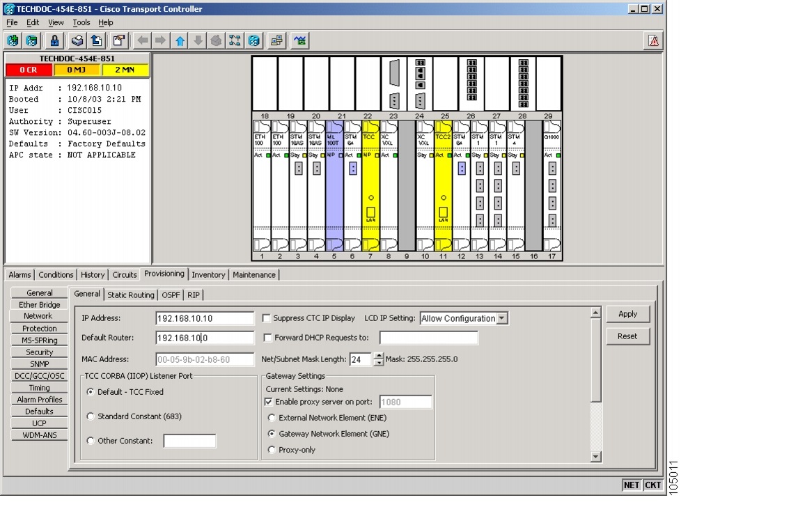Open the SNMP provisioning section
The image size is (798, 532).
pyautogui.click(x=39, y=364)
